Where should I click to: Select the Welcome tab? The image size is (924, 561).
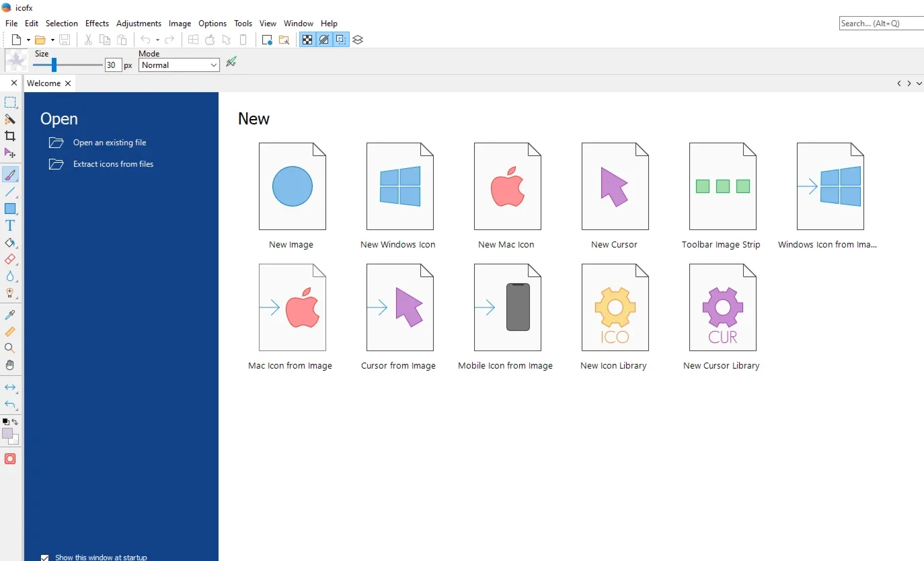tap(44, 83)
